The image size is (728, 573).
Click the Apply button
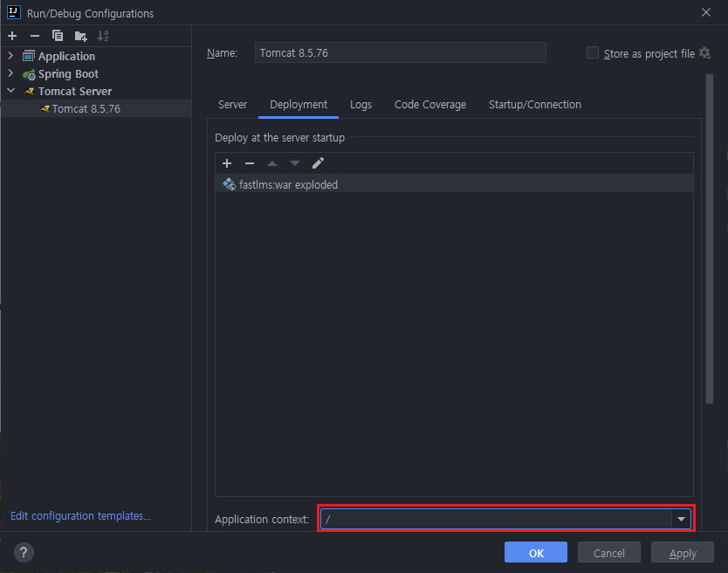683,553
